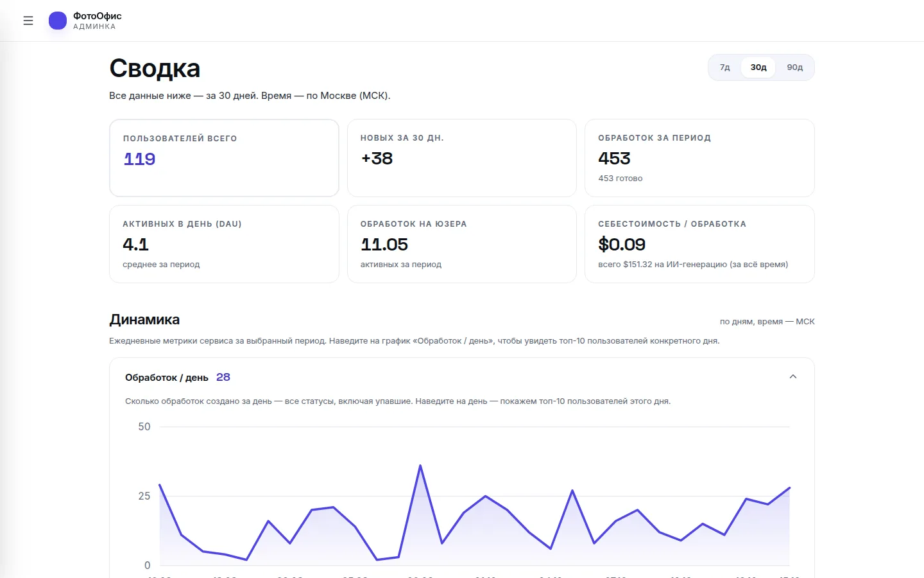
Task: Switch period to 7д
Action: 725,67
